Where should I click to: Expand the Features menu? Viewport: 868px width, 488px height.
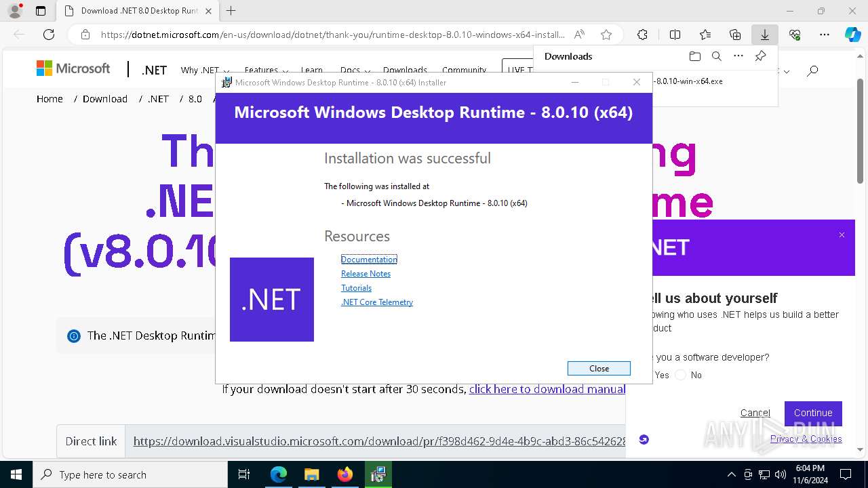tap(266, 70)
